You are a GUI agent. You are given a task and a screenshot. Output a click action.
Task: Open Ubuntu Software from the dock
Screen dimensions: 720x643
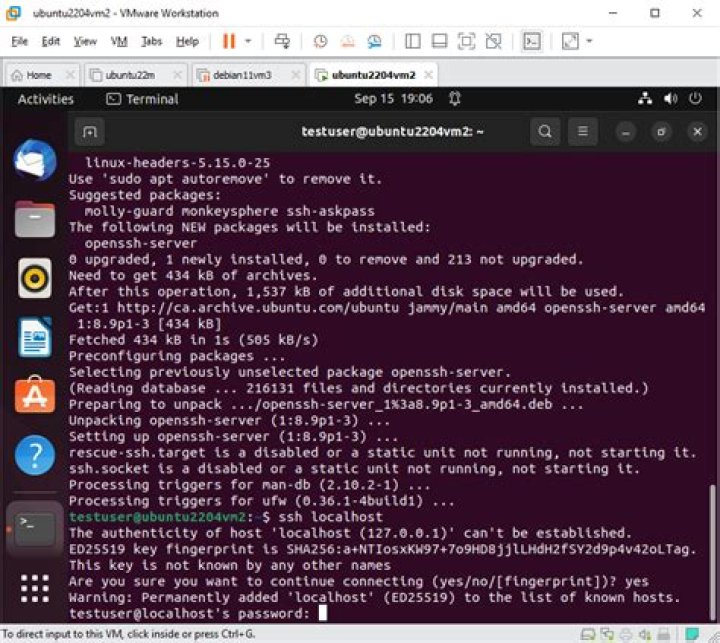pyautogui.click(x=35, y=395)
